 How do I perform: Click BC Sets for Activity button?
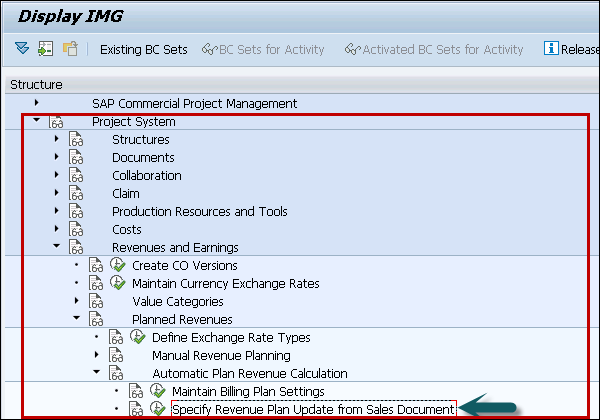(x=263, y=49)
